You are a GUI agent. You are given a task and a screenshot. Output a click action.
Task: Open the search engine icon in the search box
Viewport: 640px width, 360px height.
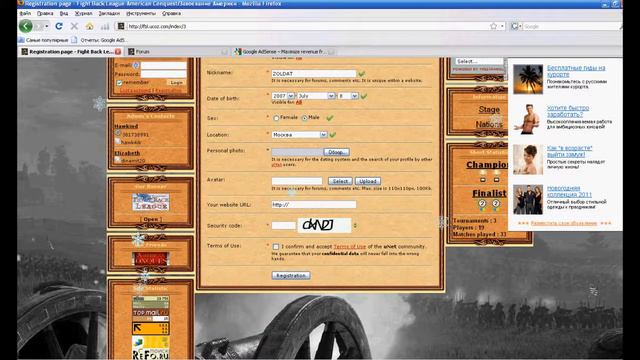515,26
